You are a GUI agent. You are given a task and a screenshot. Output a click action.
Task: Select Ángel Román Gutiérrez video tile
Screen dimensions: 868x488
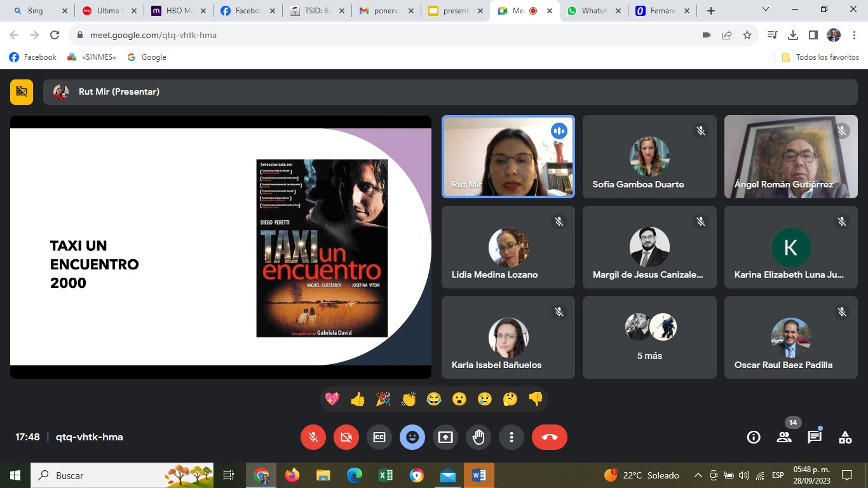pyautogui.click(x=791, y=156)
